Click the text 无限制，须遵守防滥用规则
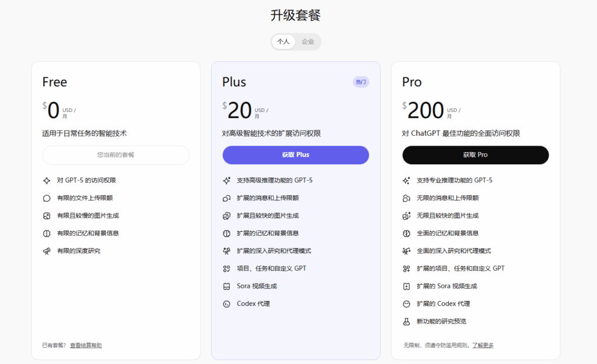Image resolution: width=597 pixels, height=364 pixels. [437, 345]
